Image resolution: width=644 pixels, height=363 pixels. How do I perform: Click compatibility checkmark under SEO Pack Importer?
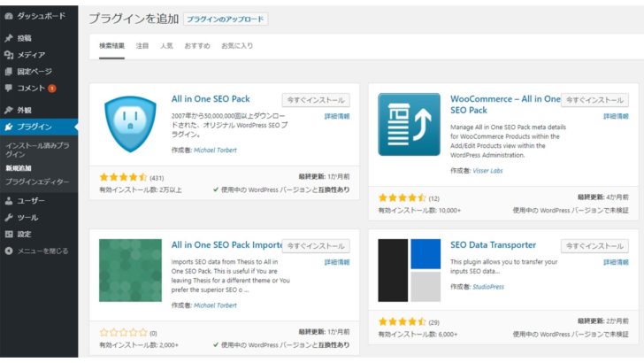coord(216,345)
